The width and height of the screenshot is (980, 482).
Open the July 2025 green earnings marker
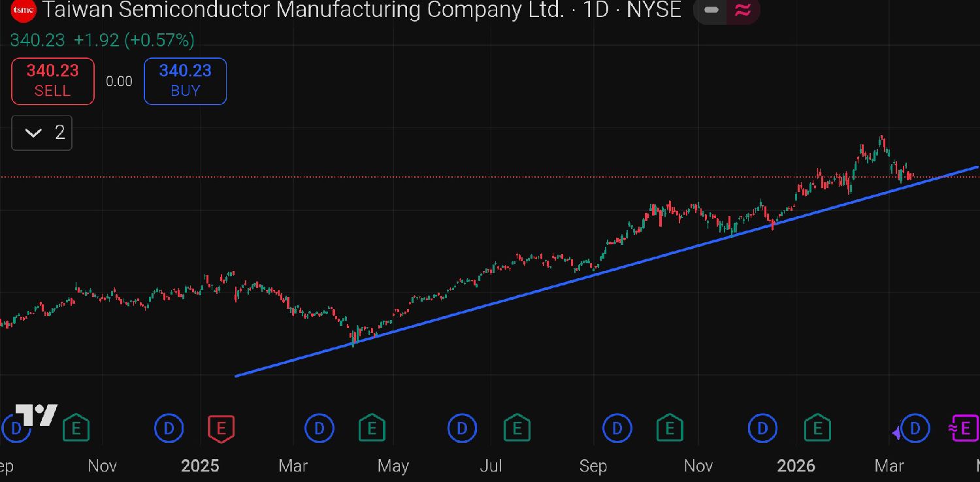click(x=517, y=428)
